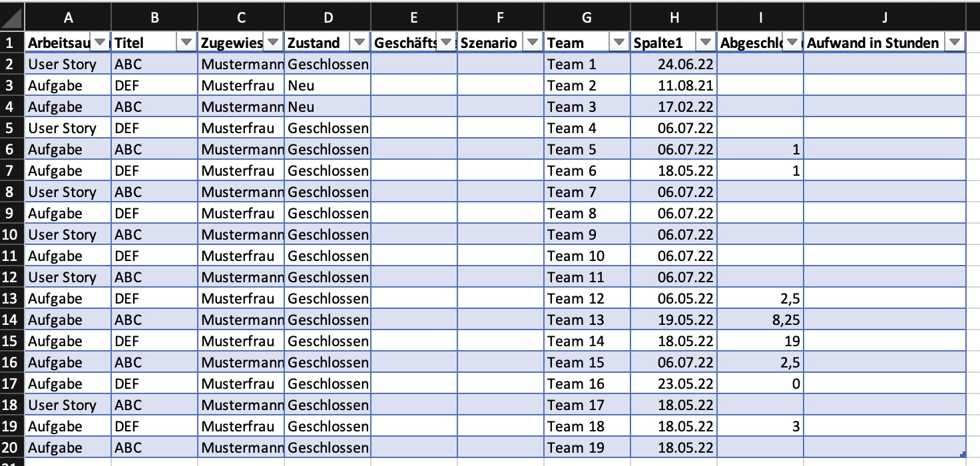Image resolution: width=980 pixels, height=466 pixels.
Task: Open the Spalte1 filter dropdown
Action: (706, 43)
